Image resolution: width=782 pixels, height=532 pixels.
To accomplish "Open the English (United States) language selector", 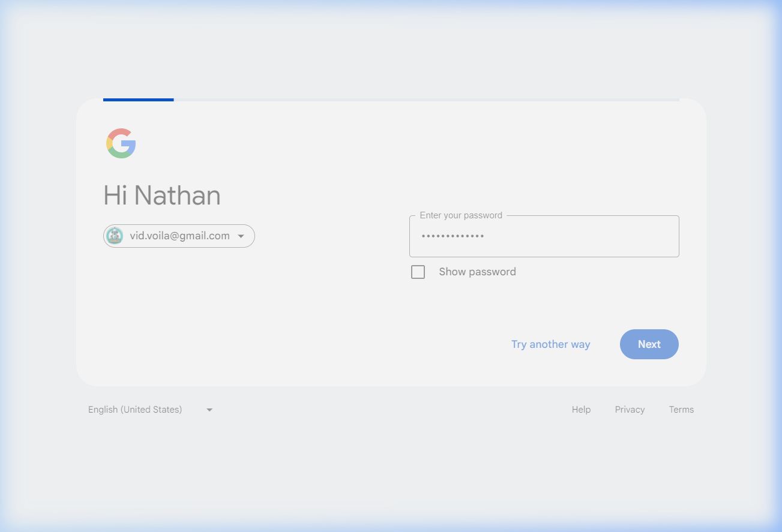I will point(135,410).
